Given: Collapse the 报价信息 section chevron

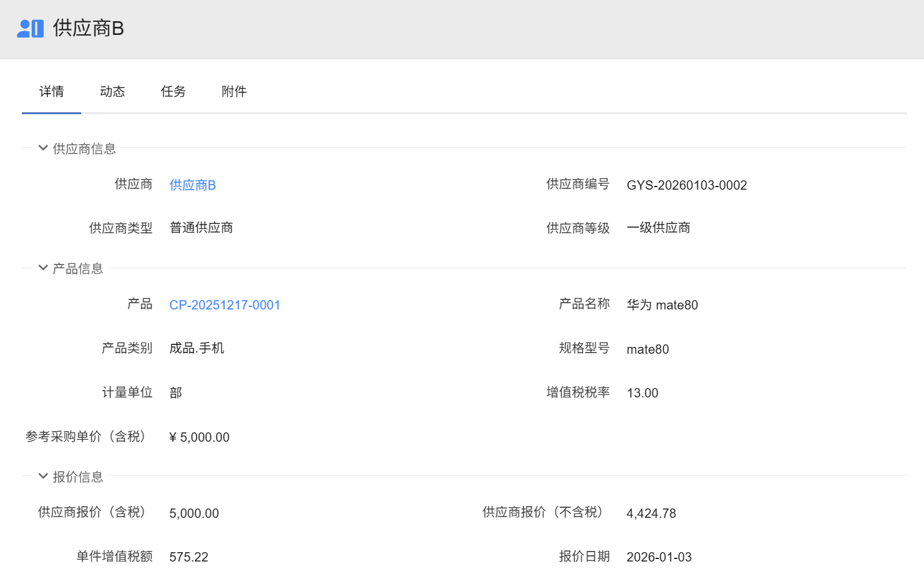Looking at the screenshot, I should (43, 477).
